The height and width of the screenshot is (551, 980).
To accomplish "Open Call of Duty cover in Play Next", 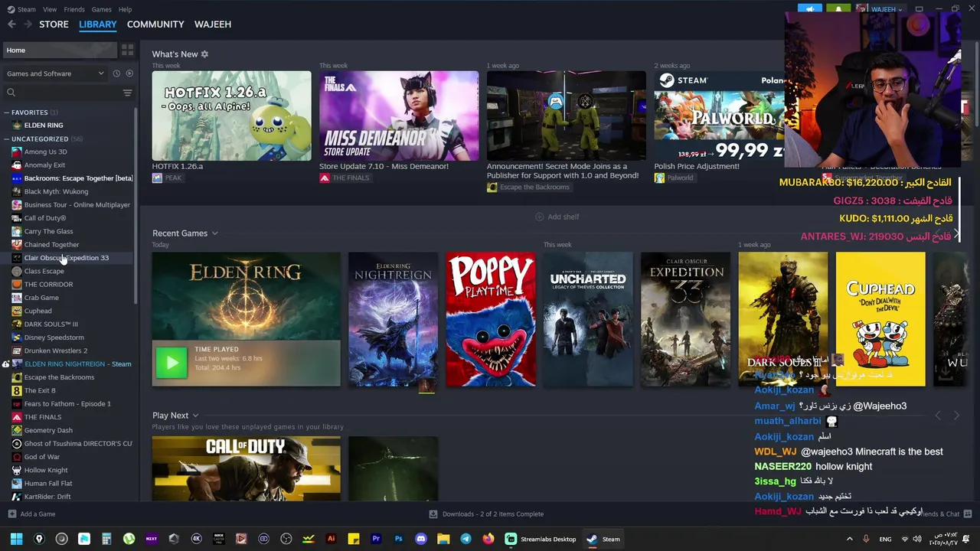I will tap(246, 468).
